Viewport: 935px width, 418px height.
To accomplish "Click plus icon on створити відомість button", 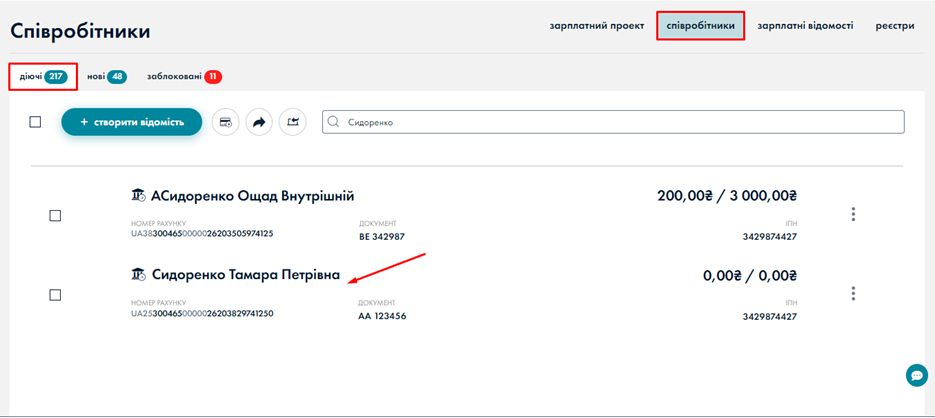I will (x=84, y=122).
